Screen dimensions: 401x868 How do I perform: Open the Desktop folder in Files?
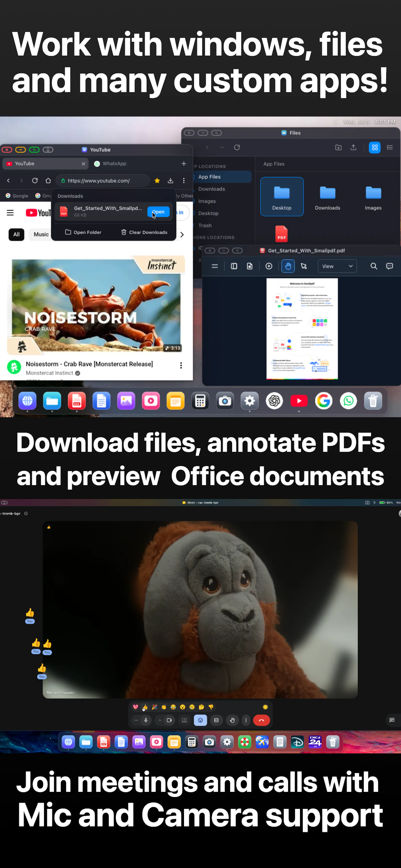click(x=282, y=197)
